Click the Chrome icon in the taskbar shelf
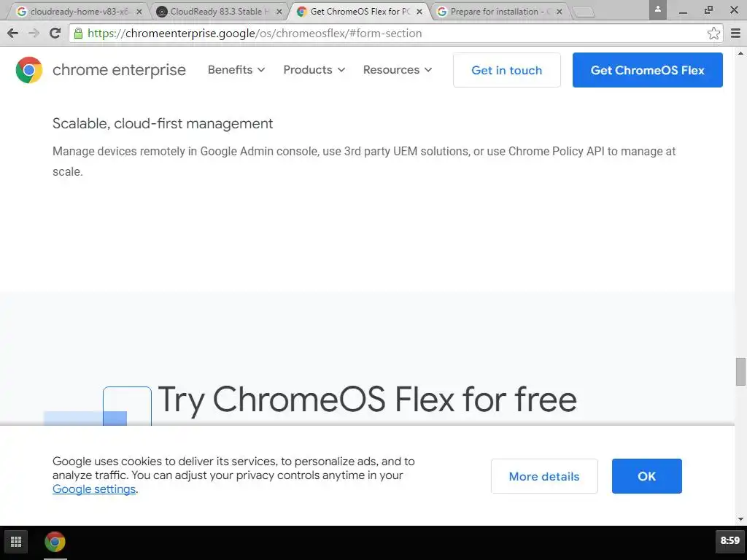747x560 pixels. (55, 542)
